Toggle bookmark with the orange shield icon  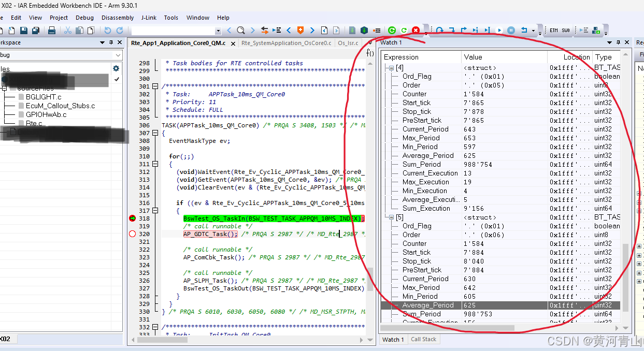coord(300,31)
